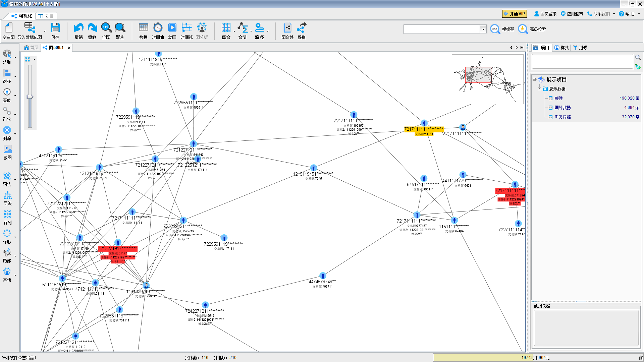Open the 过滤 panel tab
Viewport: 644px width, 362px height.
pos(580,48)
